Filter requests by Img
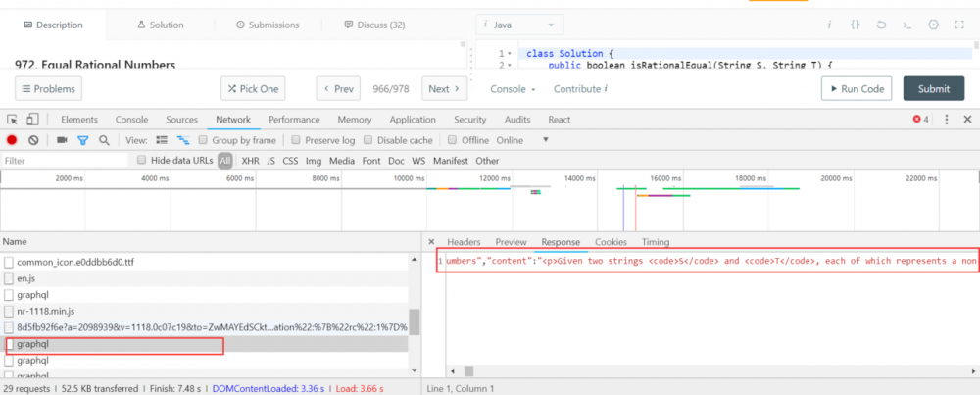Viewport: 980px width, 395px height. tap(314, 161)
